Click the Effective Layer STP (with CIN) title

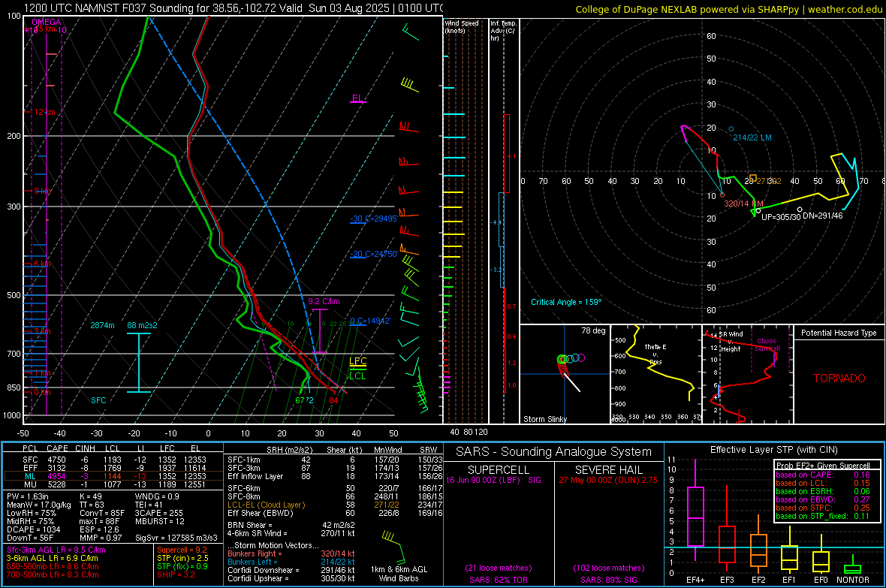click(x=774, y=450)
